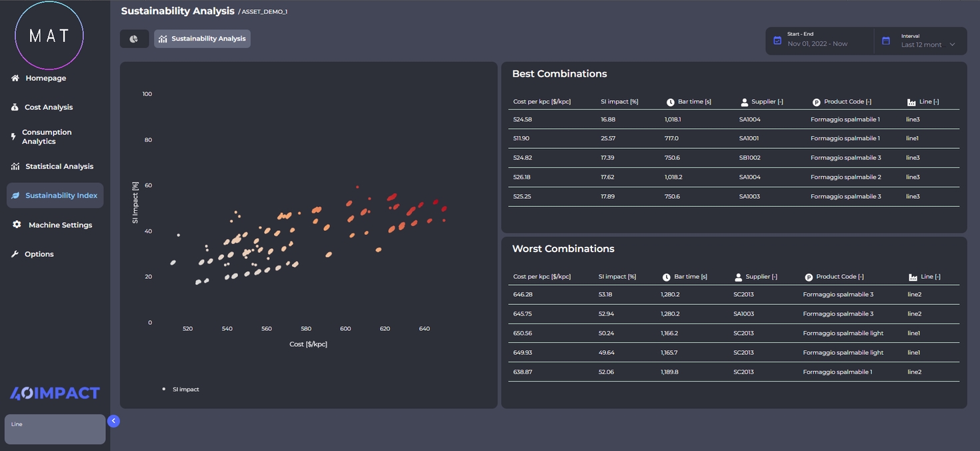Click the Machine Settings gear icon
980x451 pixels.
pos(17,225)
